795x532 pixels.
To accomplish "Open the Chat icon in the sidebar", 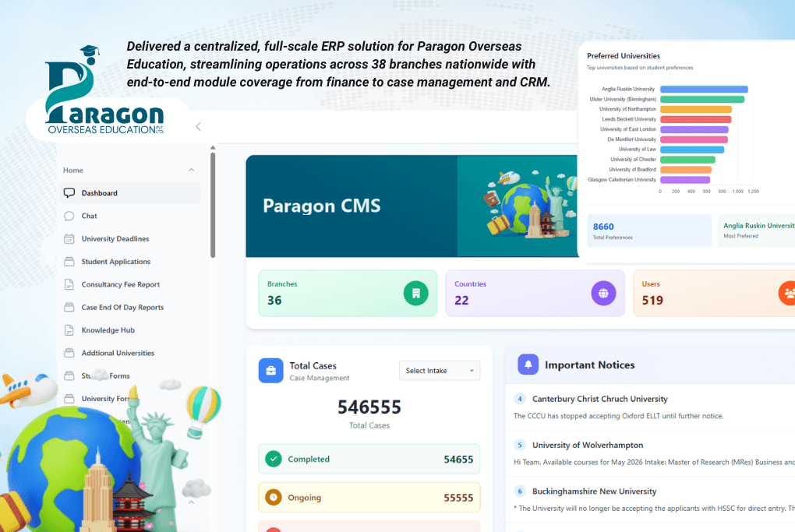I will (x=69, y=216).
